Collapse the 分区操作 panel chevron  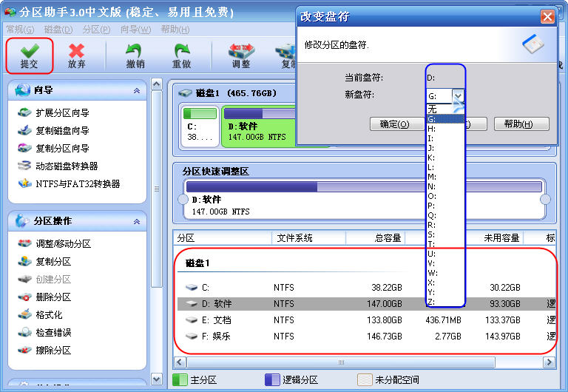pos(136,221)
